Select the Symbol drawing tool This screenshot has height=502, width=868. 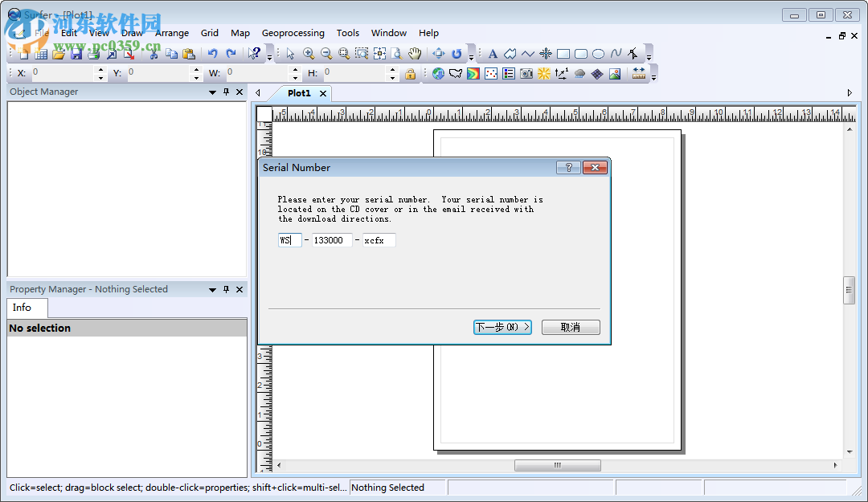(x=546, y=54)
